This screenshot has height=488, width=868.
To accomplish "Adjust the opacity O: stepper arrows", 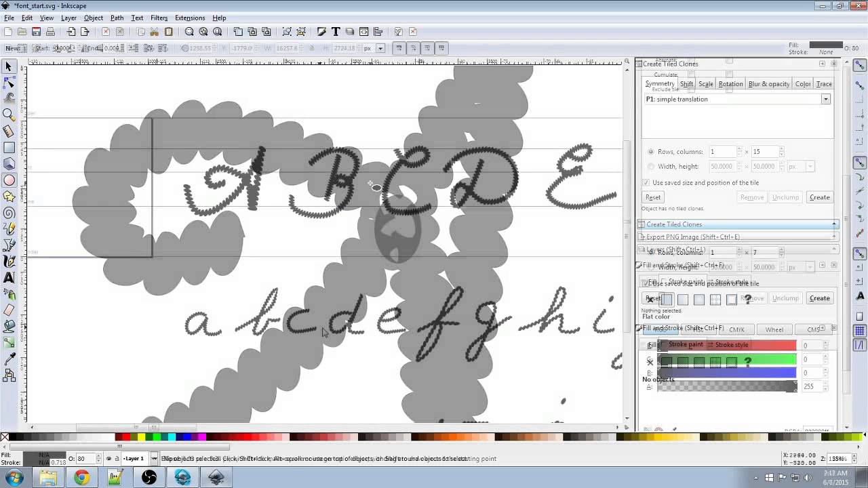I will pyautogui.click(x=100, y=459).
